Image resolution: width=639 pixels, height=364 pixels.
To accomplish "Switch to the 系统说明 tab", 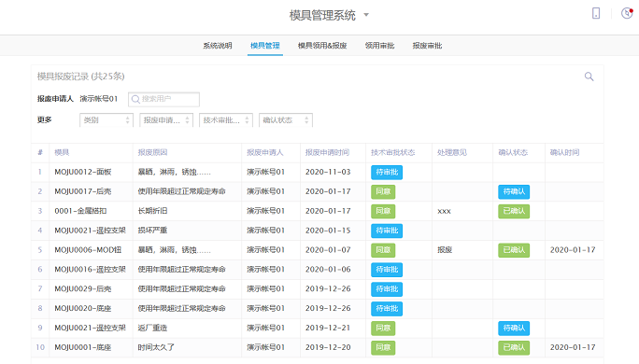I will [x=218, y=46].
